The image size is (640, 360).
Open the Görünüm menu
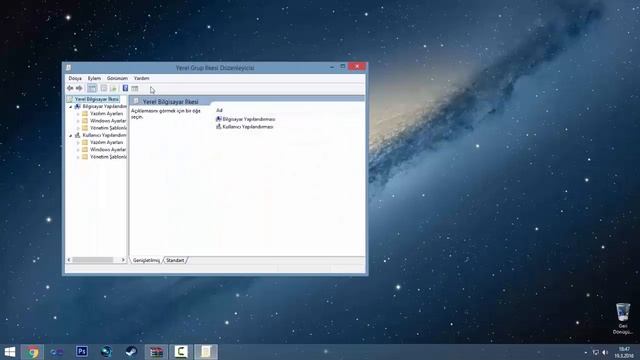point(118,78)
